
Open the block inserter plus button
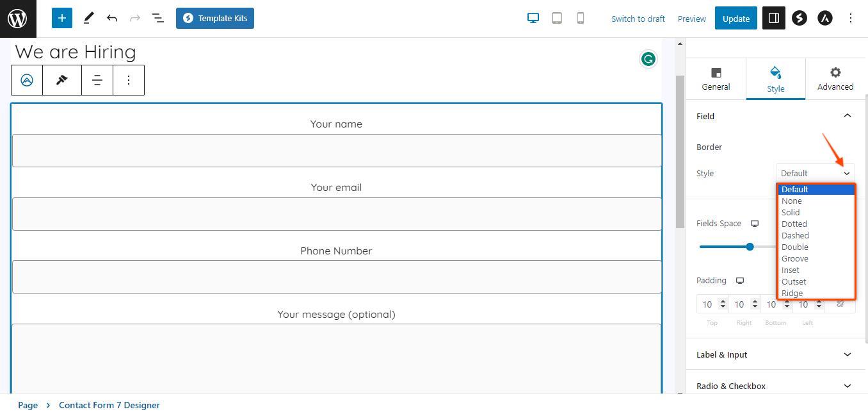coord(62,19)
